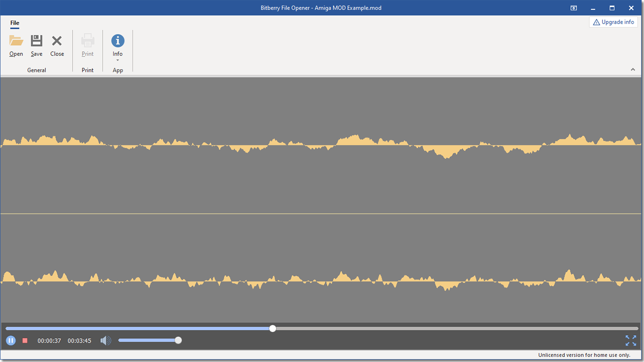
Task: Mute audio using the speaker icon
Action: (106, 340)
